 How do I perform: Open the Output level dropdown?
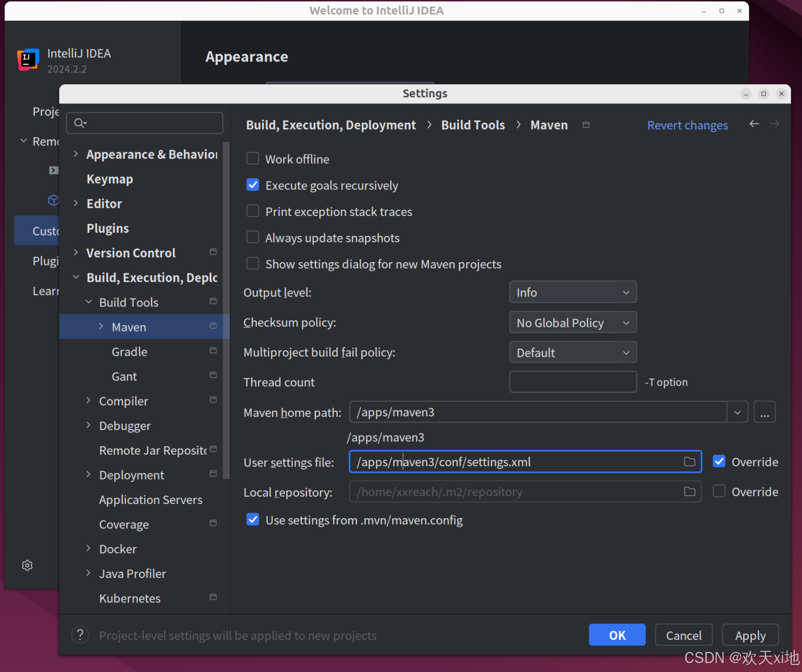tap(573, 292)
